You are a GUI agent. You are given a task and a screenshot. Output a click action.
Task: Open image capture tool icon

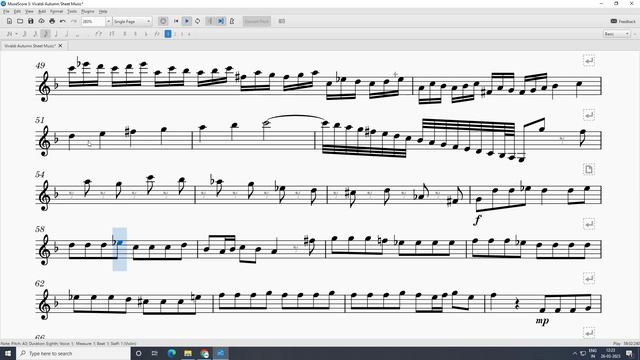pos(282,21)
